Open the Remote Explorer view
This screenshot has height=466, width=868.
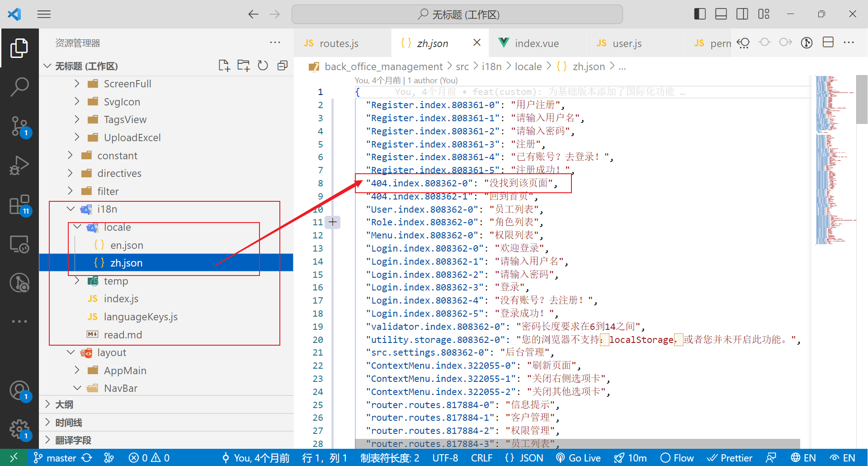(19, 244)
